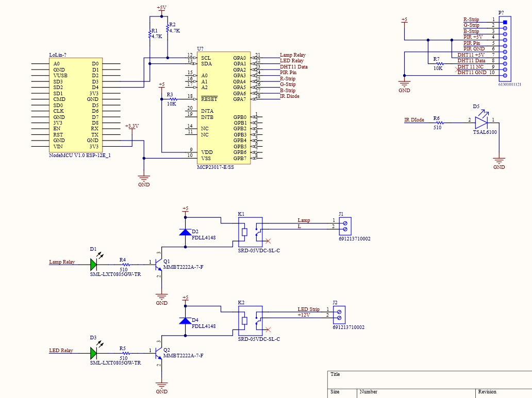Click the relay K2 symbol
532x398 pixels.
[x=251, y=321]
